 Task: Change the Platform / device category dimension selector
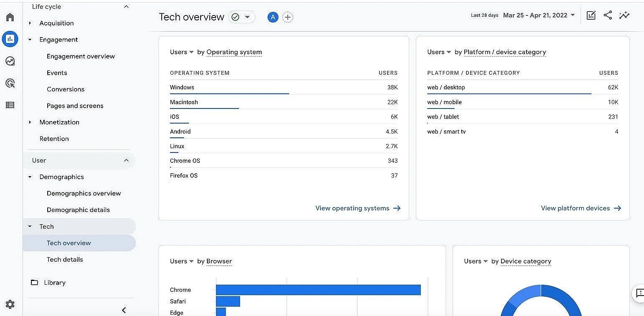[505, 52]
